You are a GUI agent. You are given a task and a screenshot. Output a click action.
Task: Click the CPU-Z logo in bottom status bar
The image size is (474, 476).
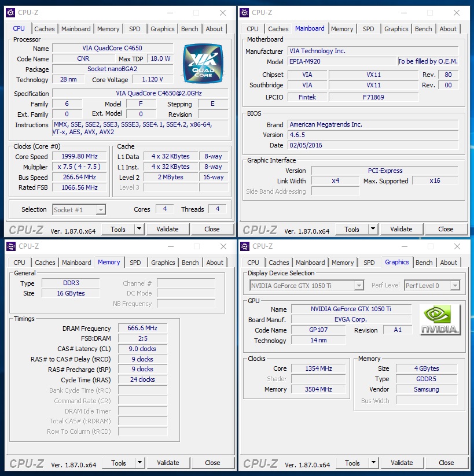tap(25, 229)
